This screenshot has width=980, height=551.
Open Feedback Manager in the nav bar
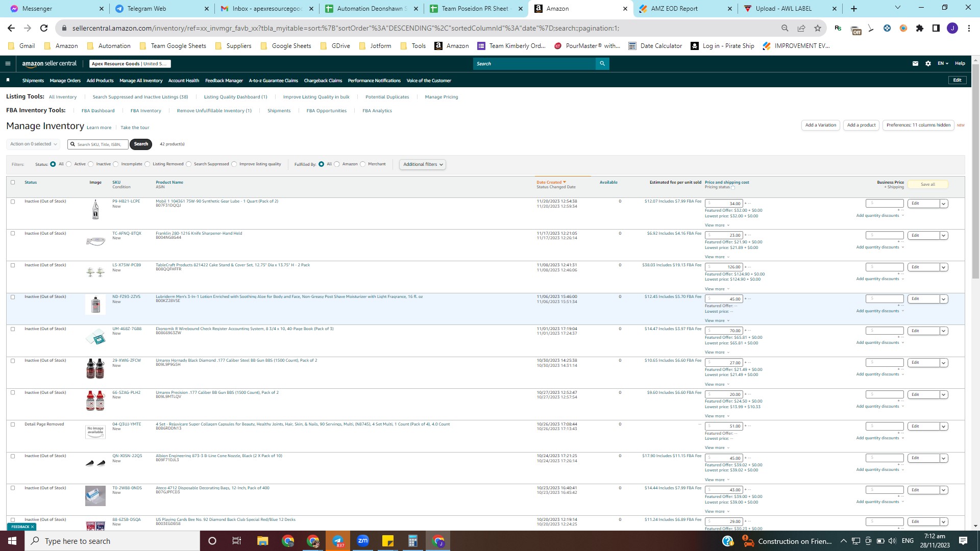tap(224, 81)
